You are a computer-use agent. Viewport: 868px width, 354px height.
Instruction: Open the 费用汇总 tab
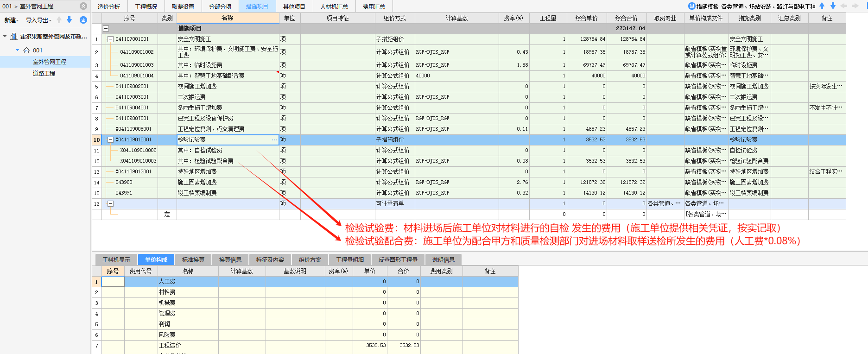click(x=374, y=6)
